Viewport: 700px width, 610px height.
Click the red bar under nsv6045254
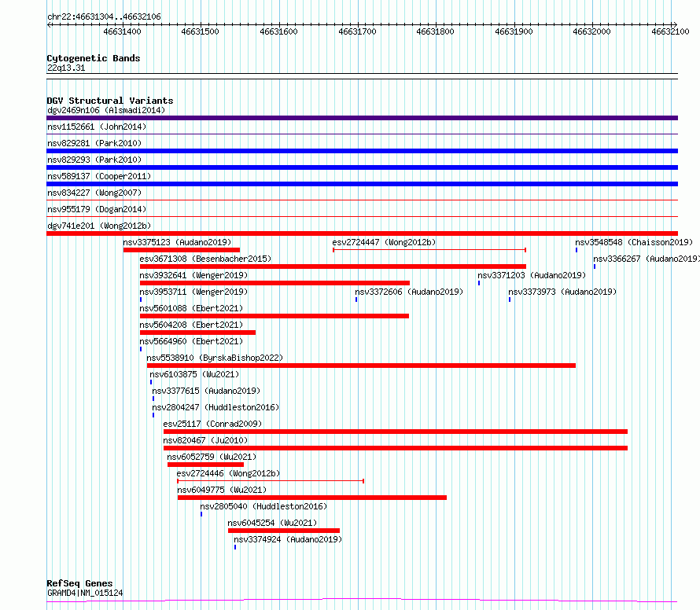pyautogui.click(x=284, y=531)
